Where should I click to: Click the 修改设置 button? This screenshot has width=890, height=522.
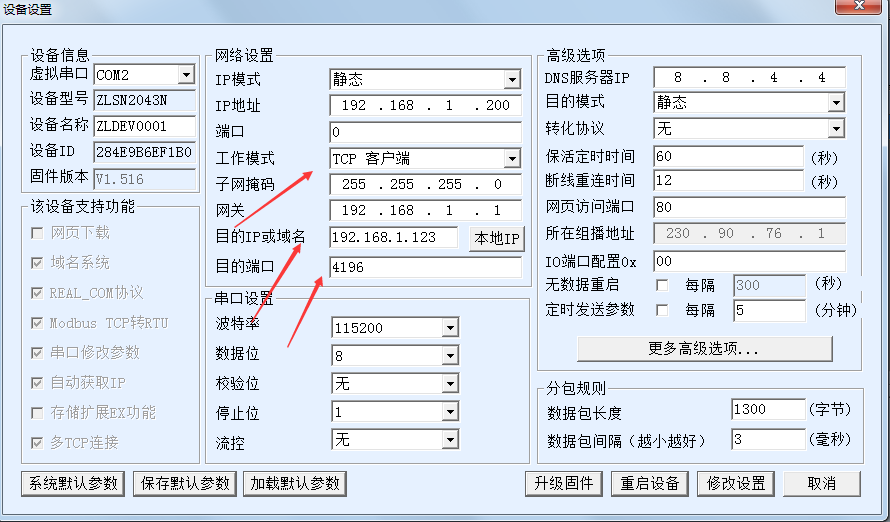click(x=736, y=483)
